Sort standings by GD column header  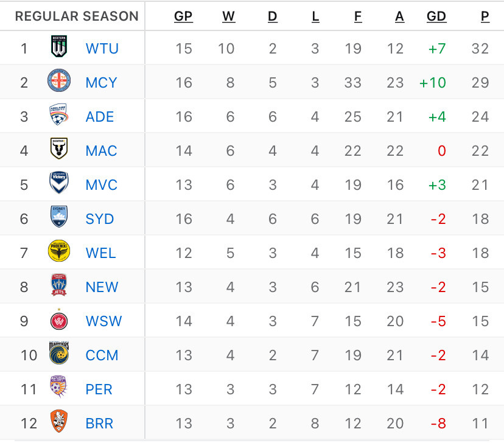436,16
